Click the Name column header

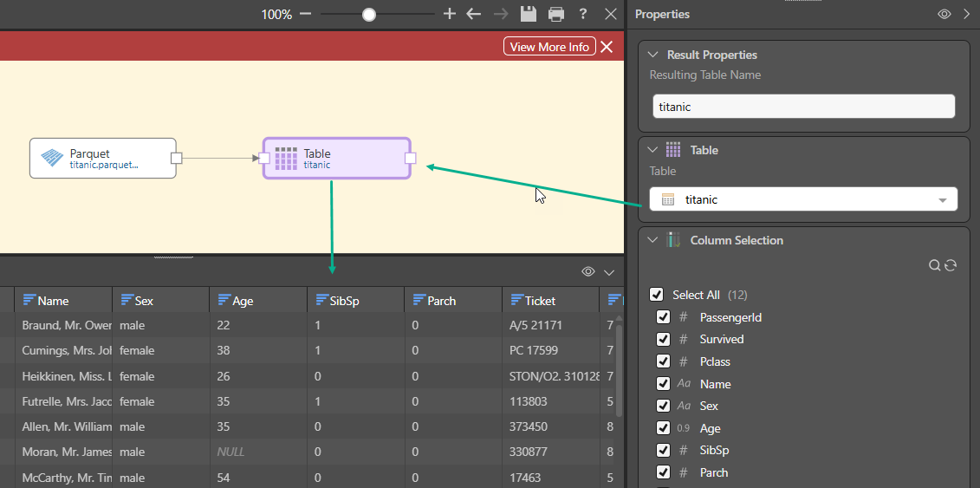[x=63, y=301]
